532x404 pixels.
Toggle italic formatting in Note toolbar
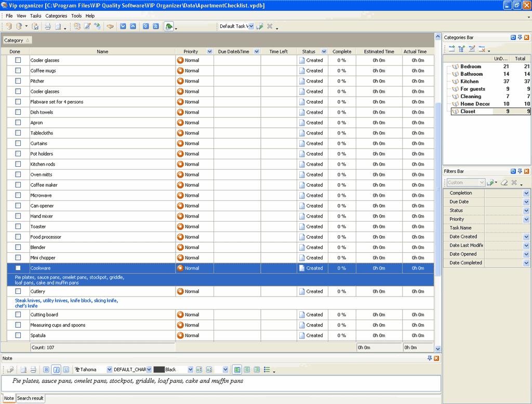56,370
